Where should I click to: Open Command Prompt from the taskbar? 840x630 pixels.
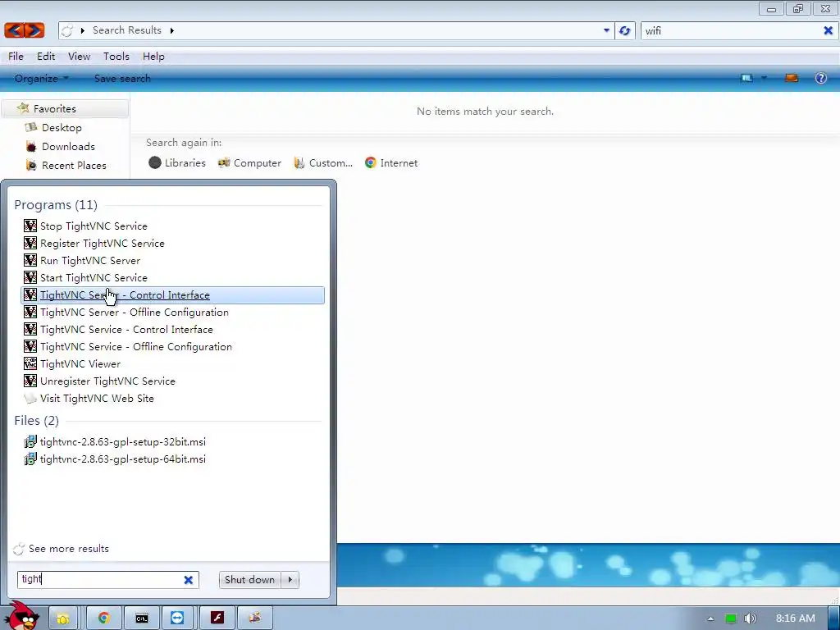(x=141, y=619)
